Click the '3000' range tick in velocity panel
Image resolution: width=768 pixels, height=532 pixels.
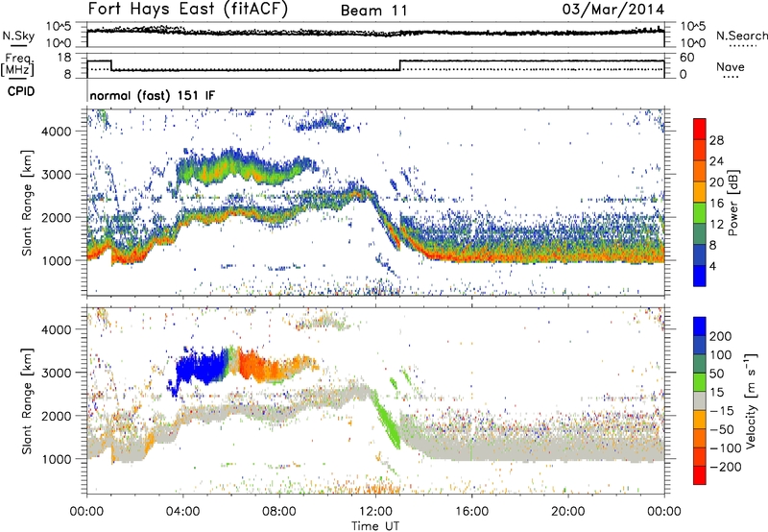[x=56, y=373]
